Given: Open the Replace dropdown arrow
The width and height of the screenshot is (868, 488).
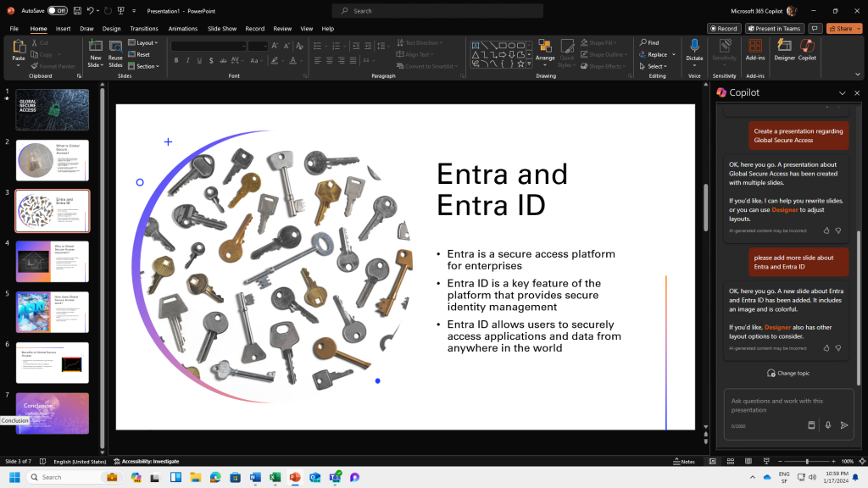Looking at the screenshot, I should point(674,54).
